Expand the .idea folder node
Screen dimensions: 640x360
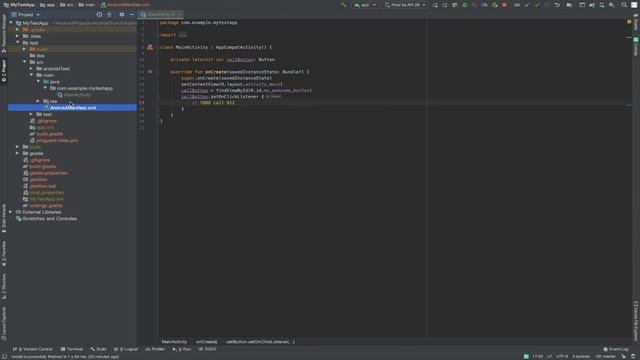[x=18, y=36]
